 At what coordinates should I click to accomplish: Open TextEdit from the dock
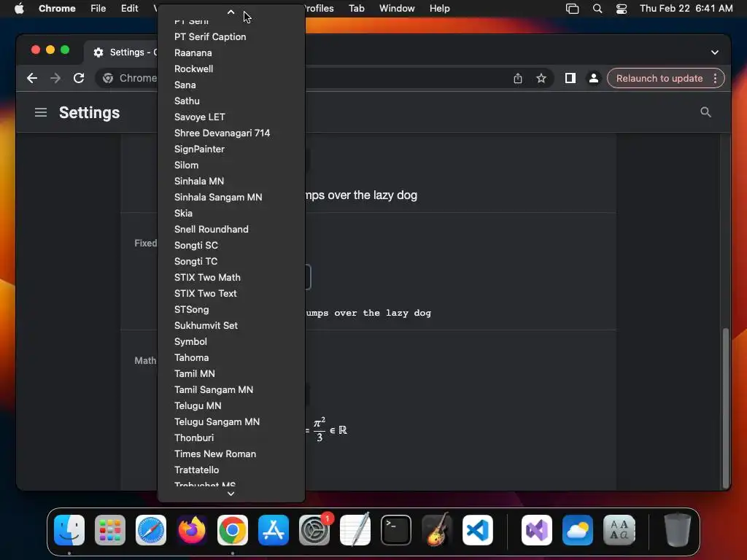355,530
